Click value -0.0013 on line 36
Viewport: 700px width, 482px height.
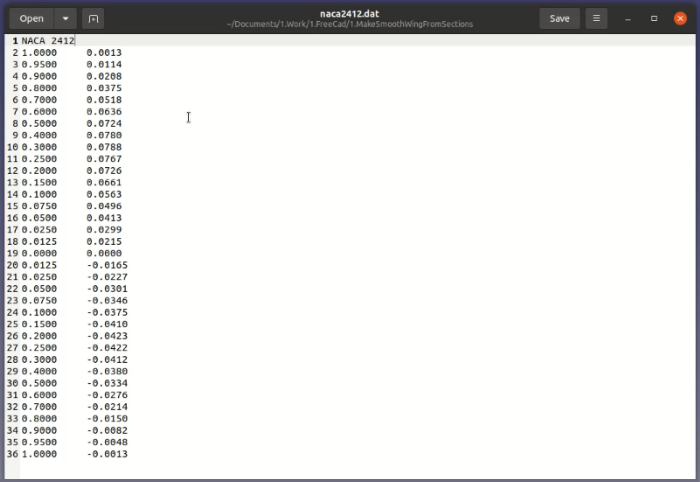pyautogui.click(x=107, y=454)
